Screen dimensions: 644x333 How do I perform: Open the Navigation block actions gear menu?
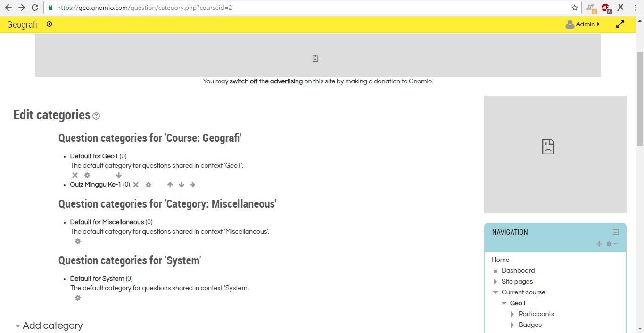click(x=611, y=244)
